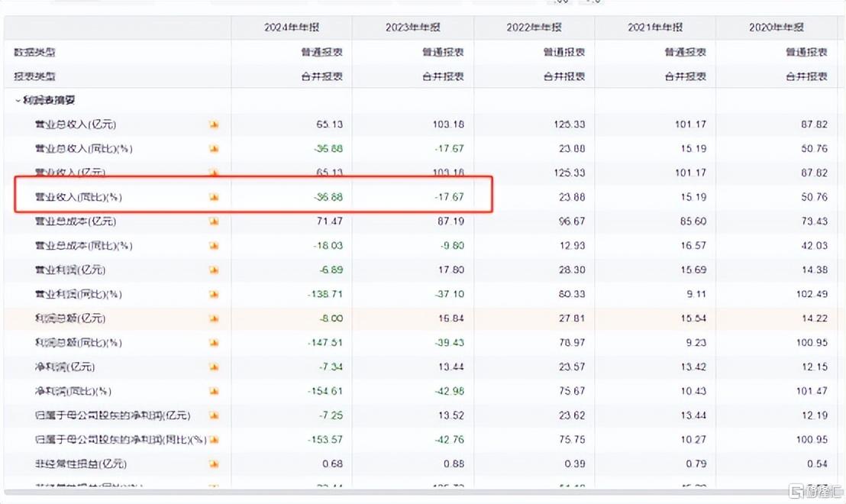
Task: Click 2020 非经常性损益 value 0.54
Action: click(x=817, y=464)
